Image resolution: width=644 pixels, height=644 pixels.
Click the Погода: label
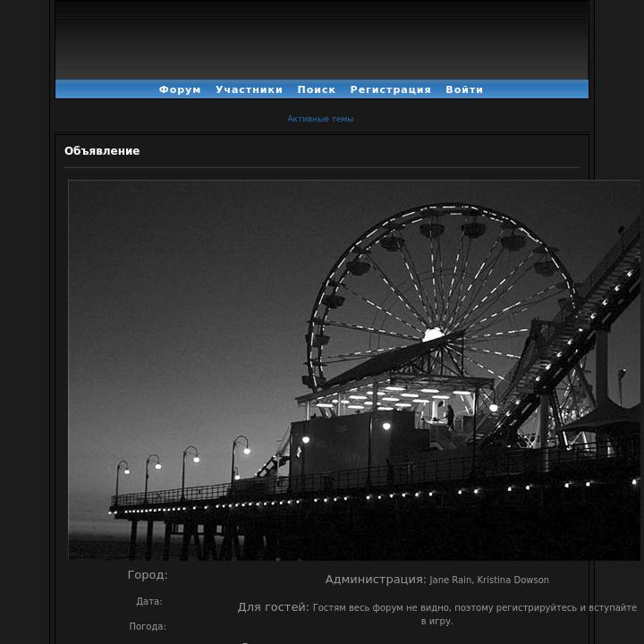(x=148, y=626)
